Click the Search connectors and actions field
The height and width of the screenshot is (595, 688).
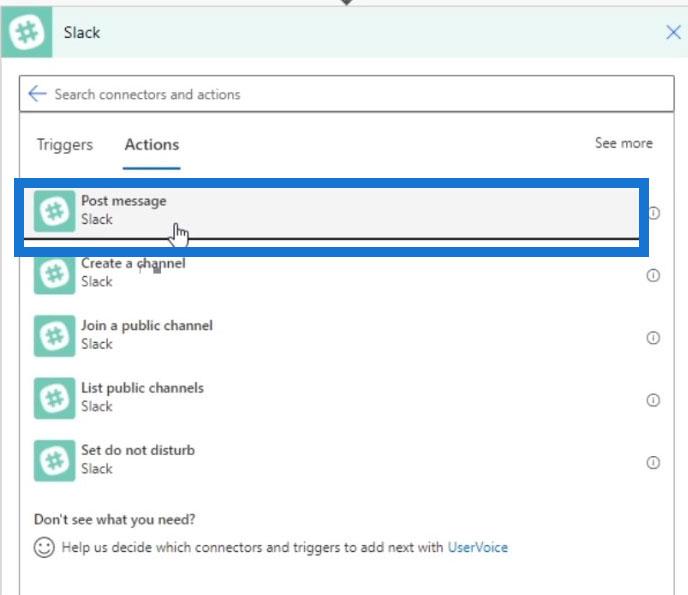coord(347,94)
